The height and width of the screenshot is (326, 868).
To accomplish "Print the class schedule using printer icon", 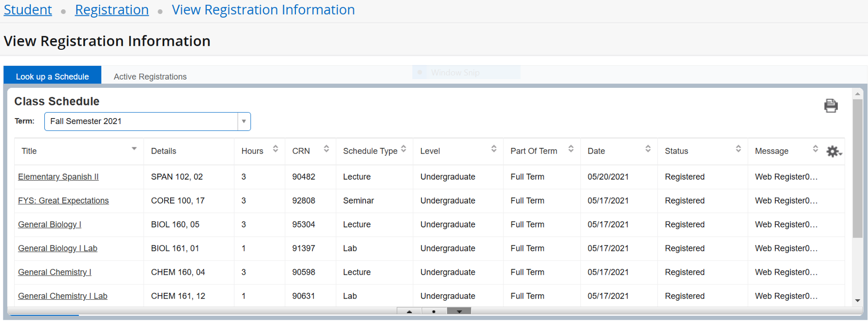I will tap(830, 105).
